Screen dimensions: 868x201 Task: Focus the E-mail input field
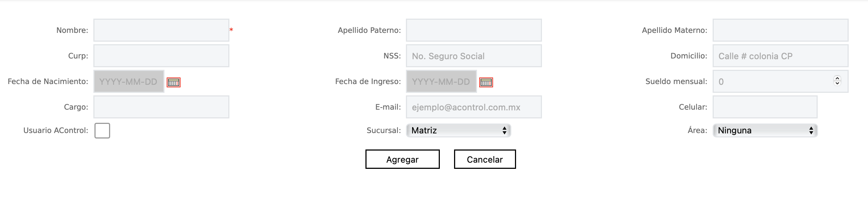pos(473,107)
